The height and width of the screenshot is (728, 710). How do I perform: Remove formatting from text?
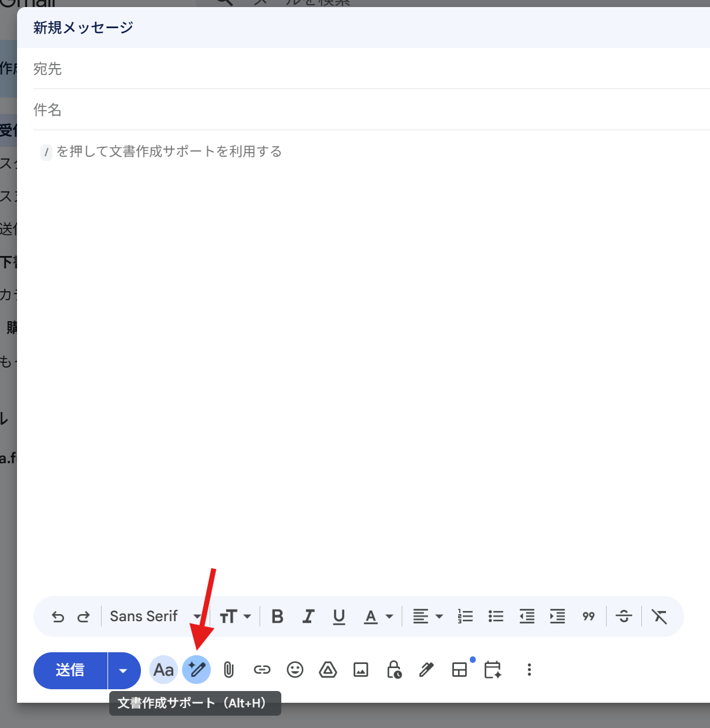pyautogui.click(x=659, y=616)
